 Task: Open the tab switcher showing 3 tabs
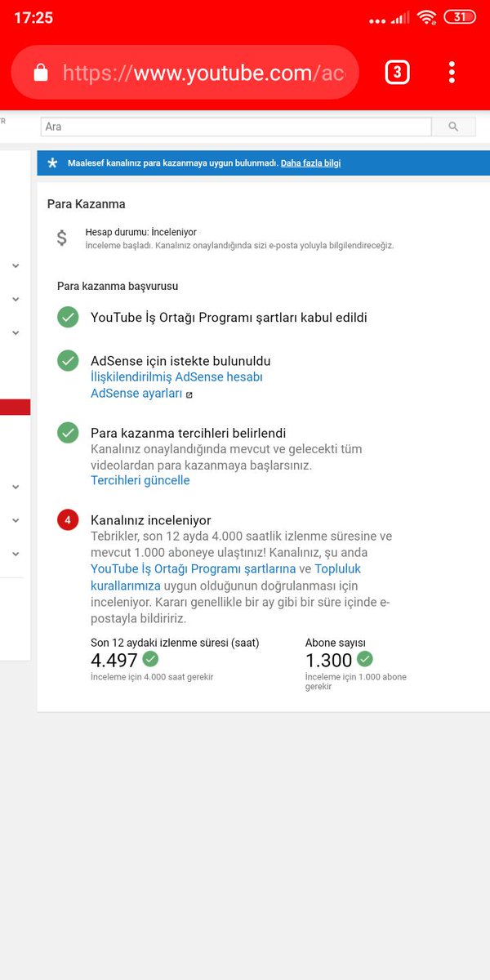point(397,73)
